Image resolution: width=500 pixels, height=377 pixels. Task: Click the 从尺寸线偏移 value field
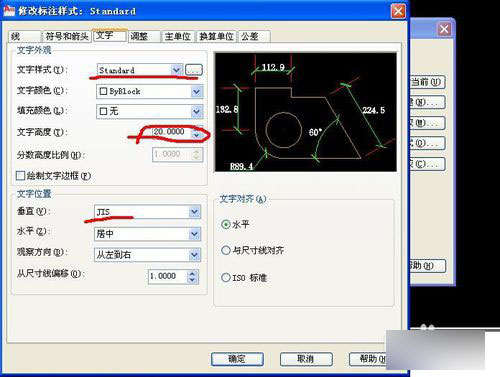click(x=168, y=276)
